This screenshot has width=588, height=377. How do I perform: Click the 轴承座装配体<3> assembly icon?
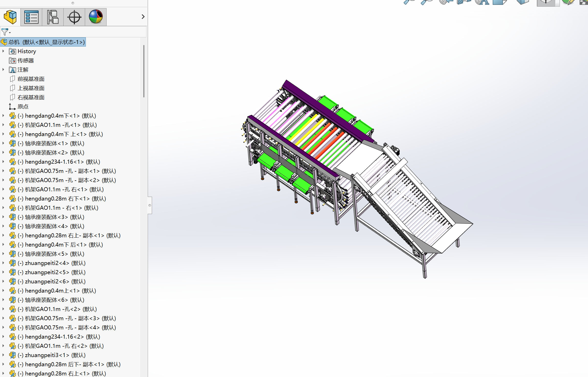(13, 217)
